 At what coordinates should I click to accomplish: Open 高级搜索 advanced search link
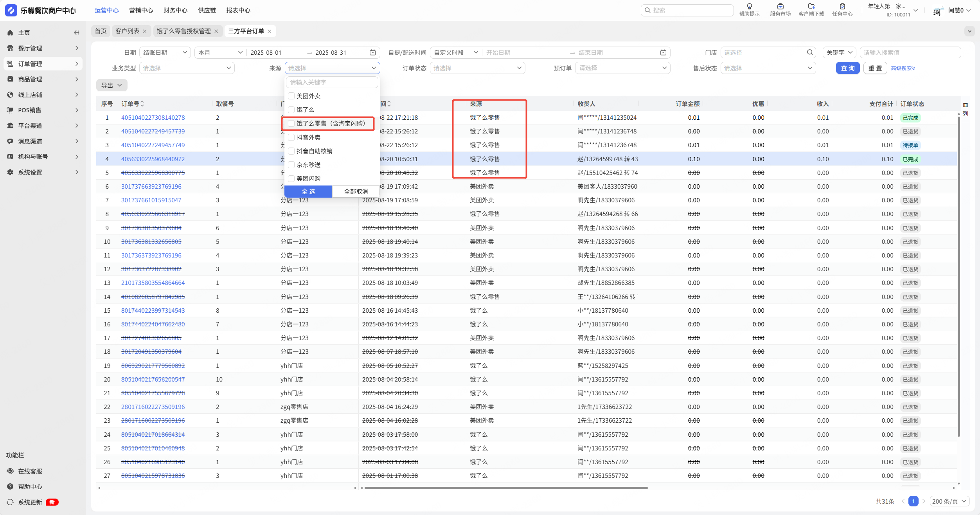(903, 68)
